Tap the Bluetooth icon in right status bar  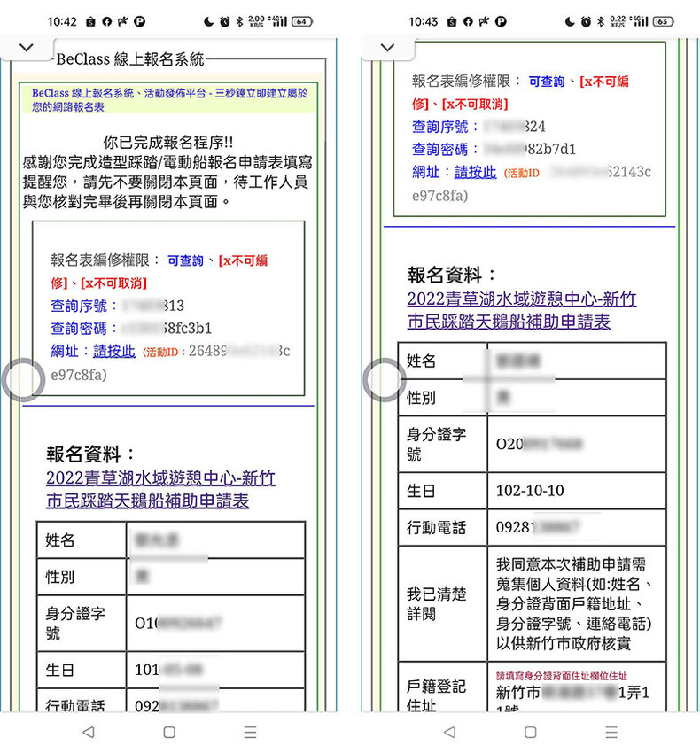click(x=601, y=21)
